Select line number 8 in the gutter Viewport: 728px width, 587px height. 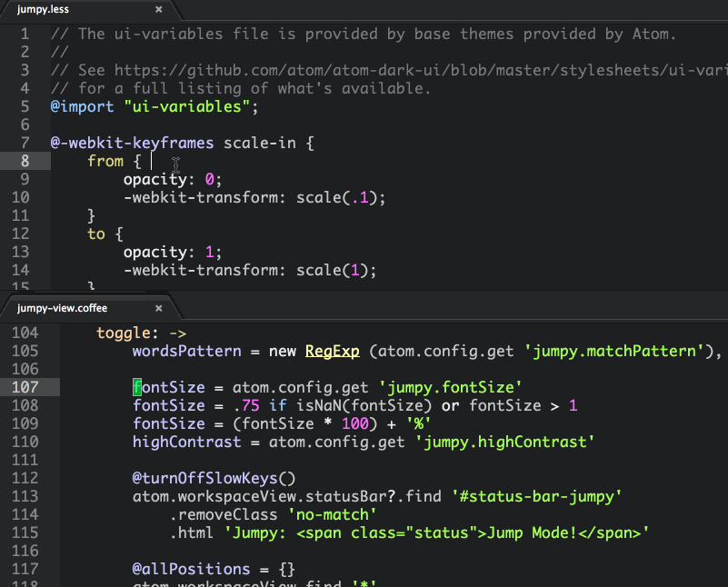coord(24,161)
